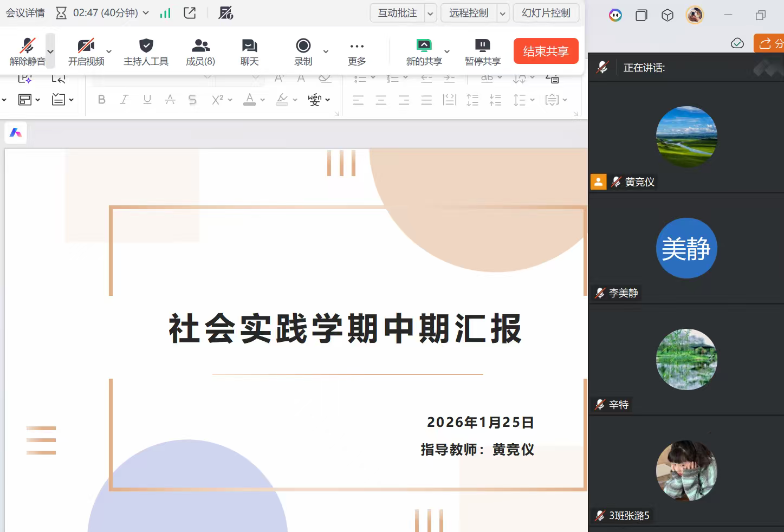This screenshot has width=784, height=532.
Task: Expand the meeting timer 02:47 dropdown
Action: [x=146, y=13]
